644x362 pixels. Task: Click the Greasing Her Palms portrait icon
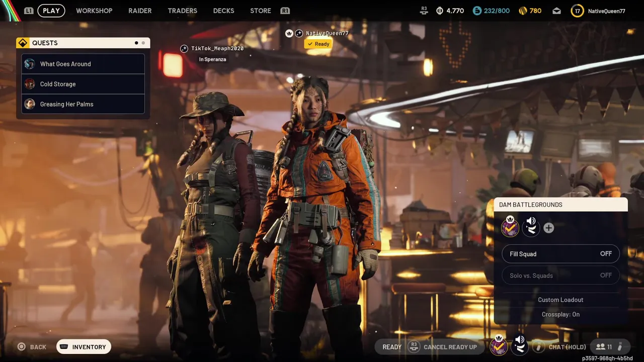[x=30, y=104]
